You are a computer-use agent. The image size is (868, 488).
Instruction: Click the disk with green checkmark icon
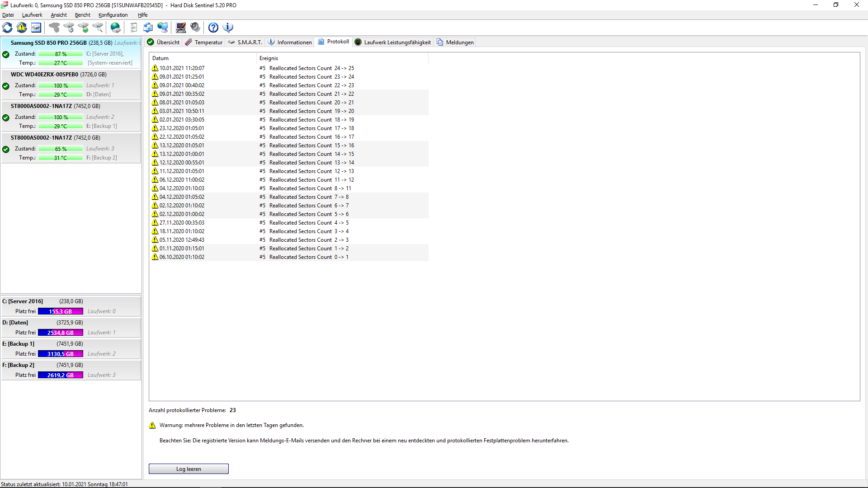point(83,28)
